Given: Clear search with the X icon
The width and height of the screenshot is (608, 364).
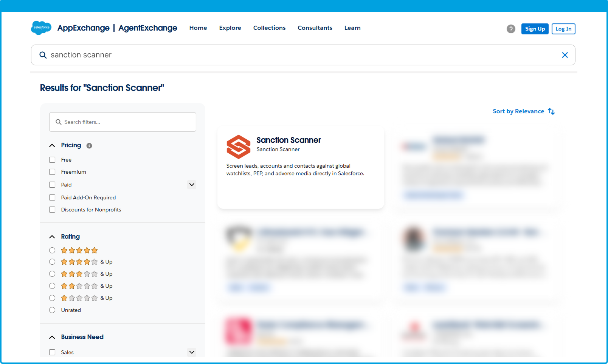Looking at the screenshot, I should [x=565, y=55].
